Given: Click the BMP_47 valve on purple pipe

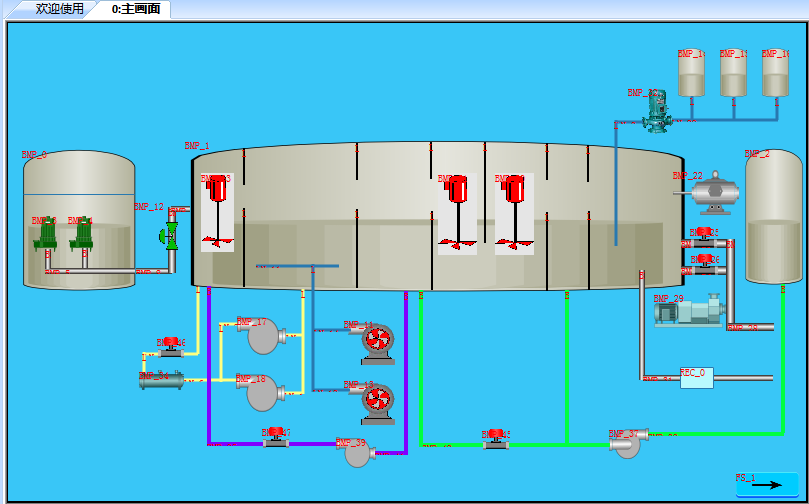Looking at the screenshot, I should click(x=277, y=439).
